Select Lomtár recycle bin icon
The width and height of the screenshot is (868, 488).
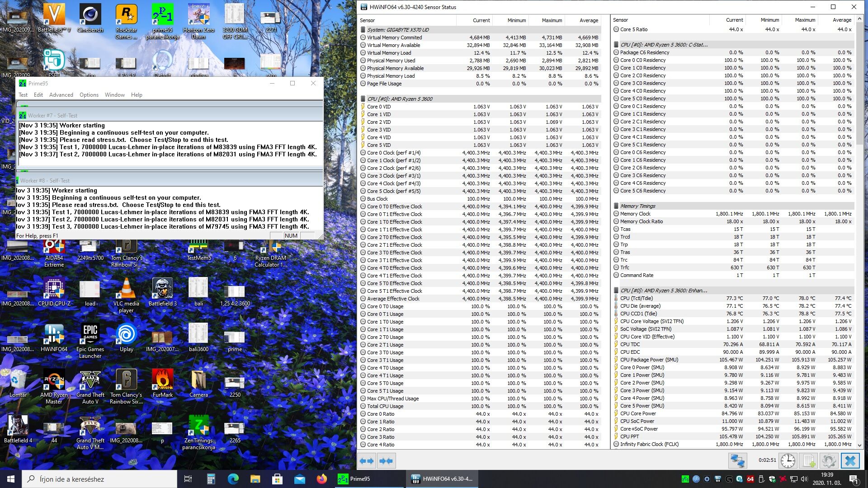18,384
